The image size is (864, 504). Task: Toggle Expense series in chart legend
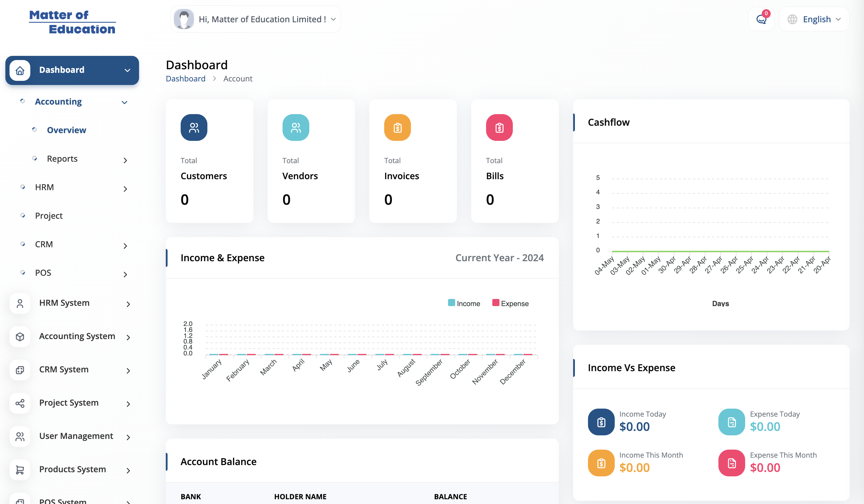pyautogui.click(x=510, y=303)
